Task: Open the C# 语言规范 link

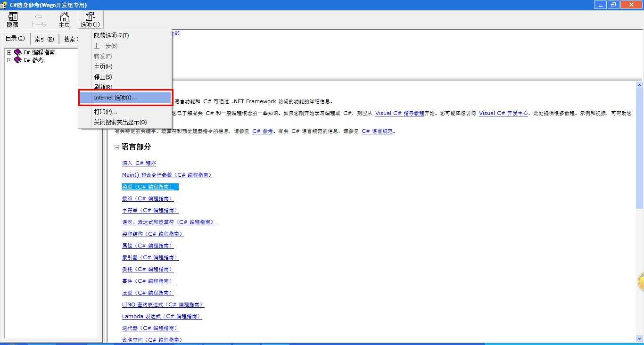Action: pos(377,131)
